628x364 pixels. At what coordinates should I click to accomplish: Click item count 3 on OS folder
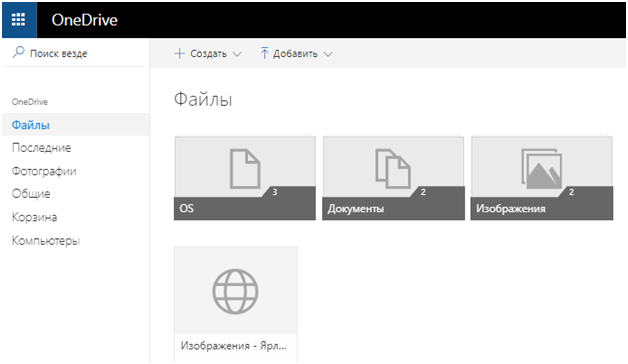click(275, 192)
